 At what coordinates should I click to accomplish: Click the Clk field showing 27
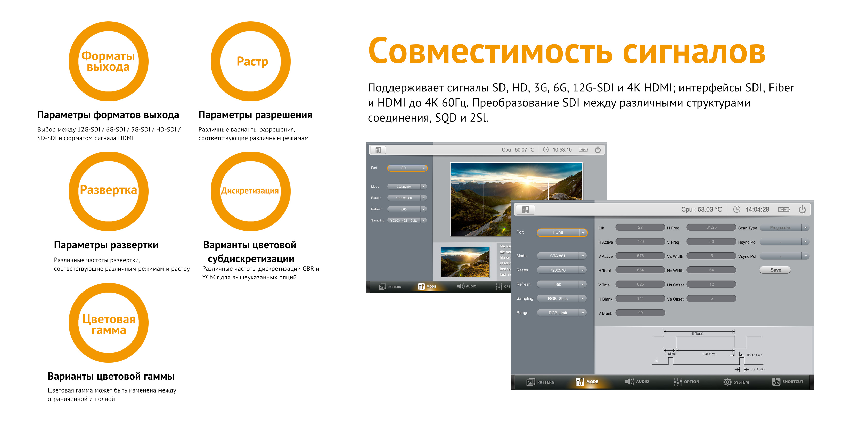640,228
